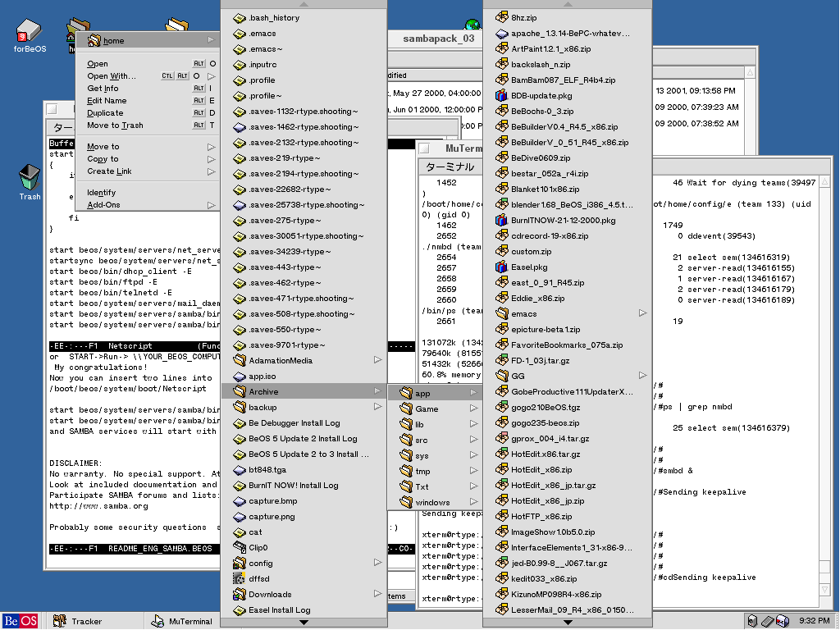Click the blender1.68_BeOS archive icon

click(x=501, y=204)
